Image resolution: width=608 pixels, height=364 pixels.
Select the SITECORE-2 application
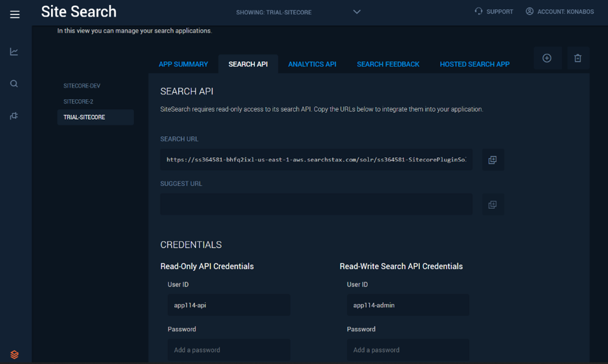coord(78,101)
